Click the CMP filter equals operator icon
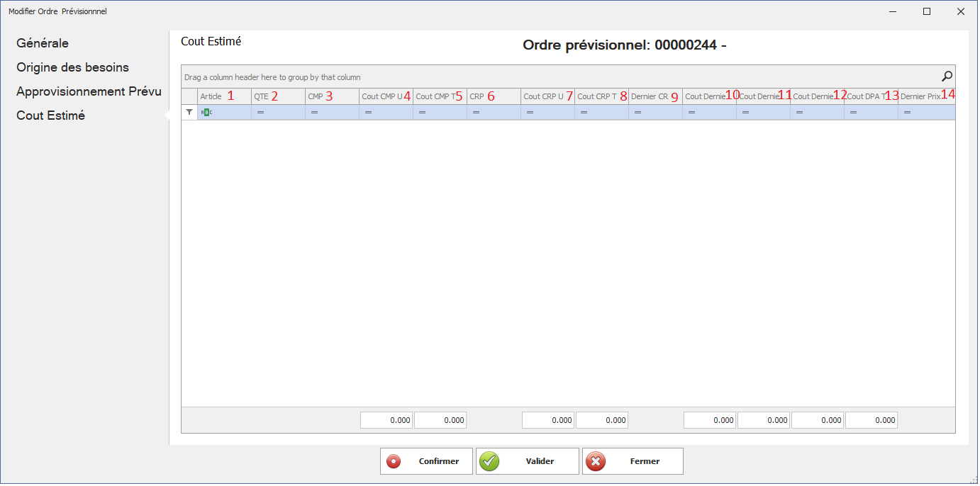Image resolution: width=980 pixels, height=486 pixels. tap(314, 112)
